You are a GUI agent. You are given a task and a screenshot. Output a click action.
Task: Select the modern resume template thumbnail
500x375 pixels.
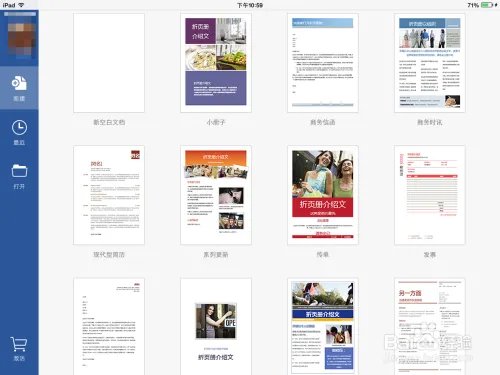click(109, 195)
